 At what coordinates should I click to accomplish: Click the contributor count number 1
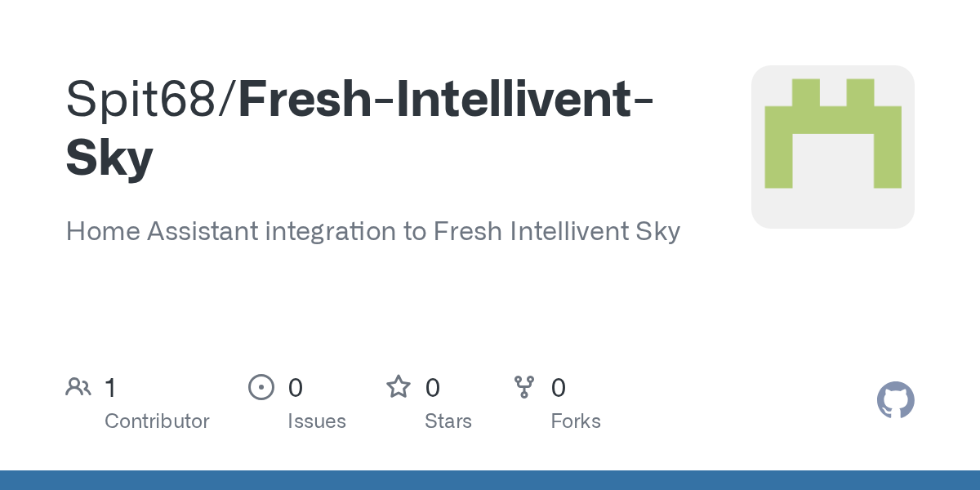coord(110,387)
